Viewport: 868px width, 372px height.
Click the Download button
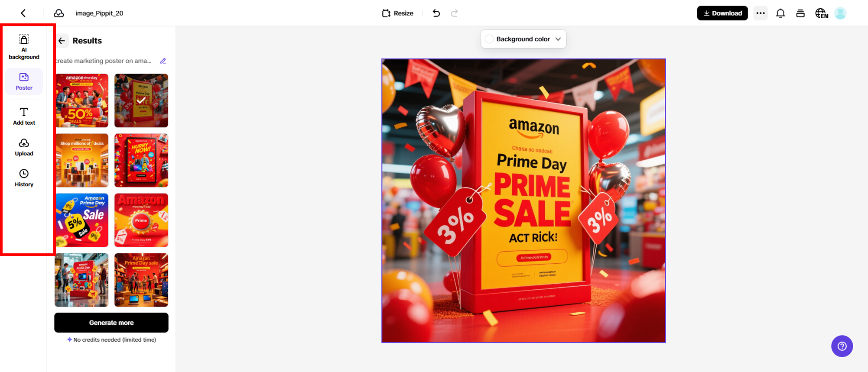click(x=722, y=13)
